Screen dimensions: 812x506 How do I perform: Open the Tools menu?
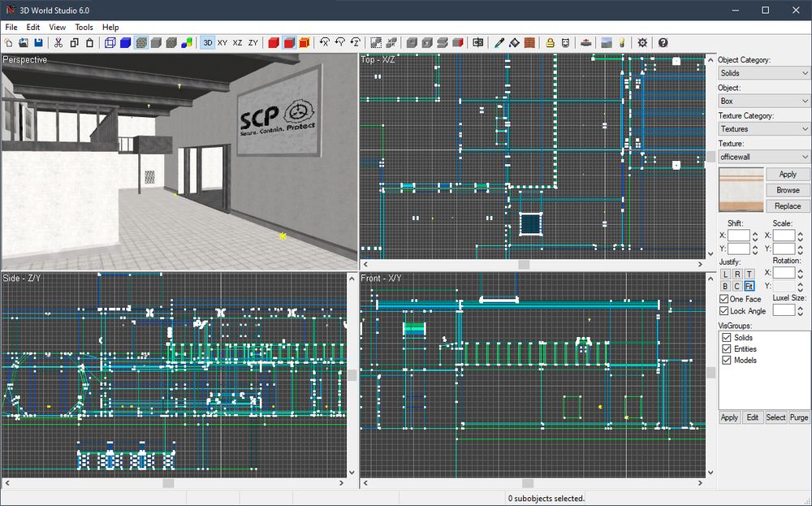[x=84, y=27]
